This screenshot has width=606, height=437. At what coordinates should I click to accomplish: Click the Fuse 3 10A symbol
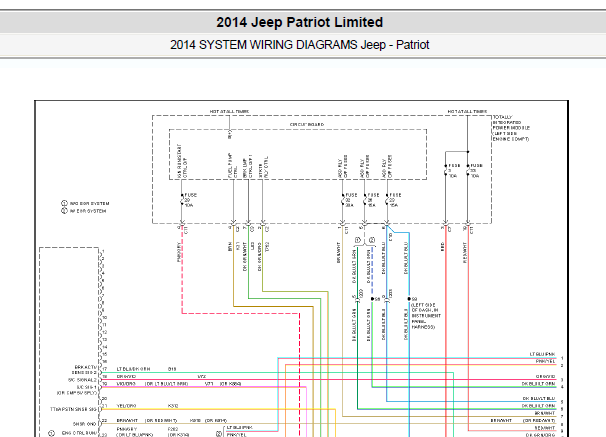[451, 170]
